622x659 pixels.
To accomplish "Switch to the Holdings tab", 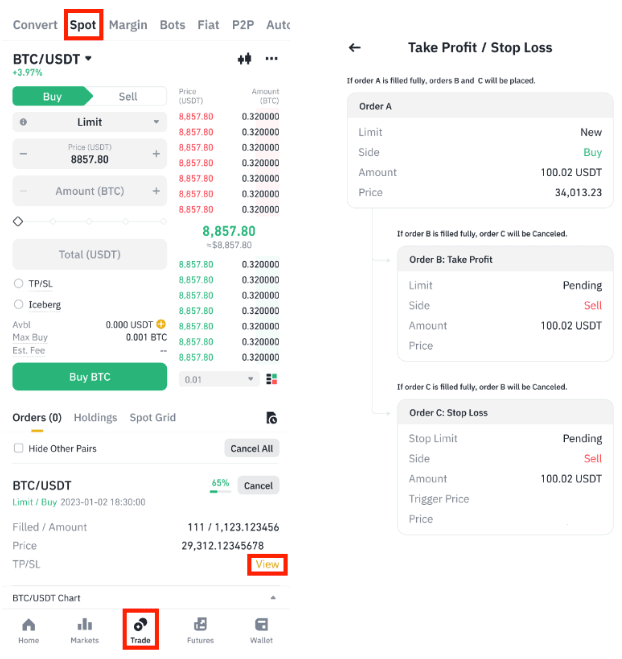I will [x=95, y=417].
